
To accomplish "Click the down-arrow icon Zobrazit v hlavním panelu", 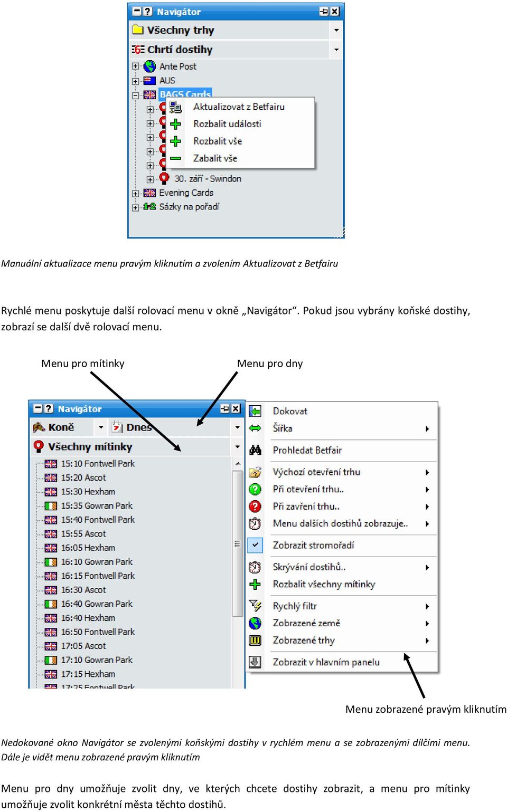I will pos(255,662).
